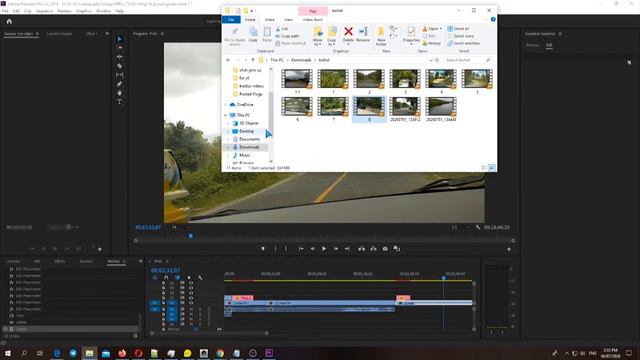Open Firefox from the taskbar
The width and height of the screenshot is (640, 360).
click(122, 353)
